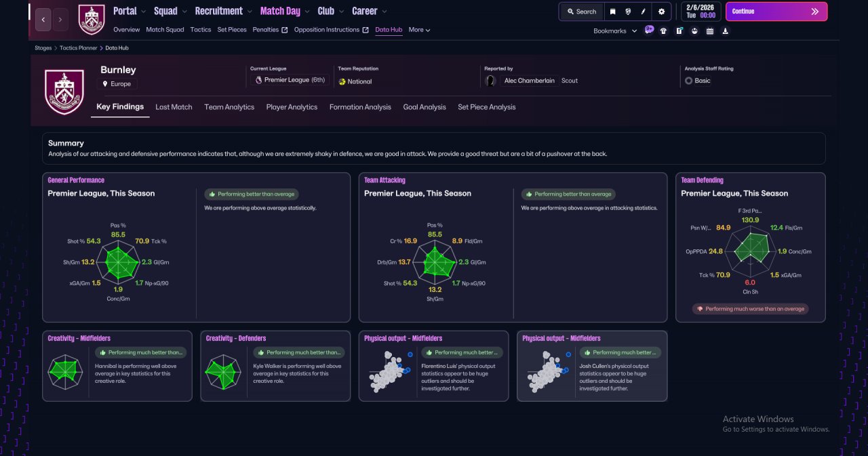The width and height of the screenshot is (868, 456).
Task: Open Physical output card for Florentino Luis
Action: point(433,366)
